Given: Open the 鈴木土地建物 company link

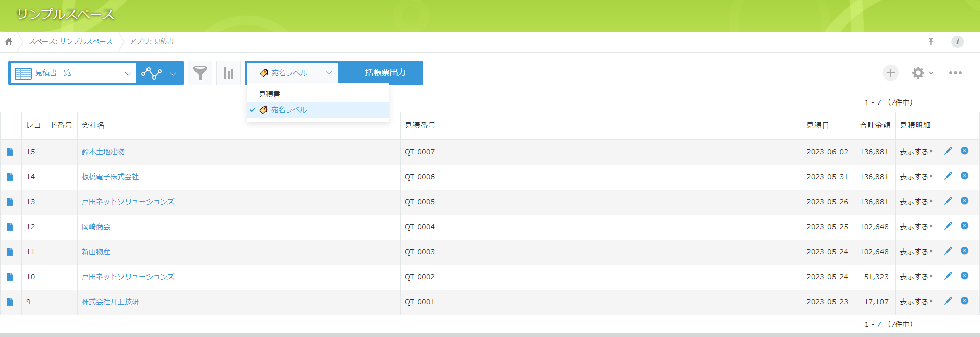Looking at the screenshot, I should tap(103, 152).
